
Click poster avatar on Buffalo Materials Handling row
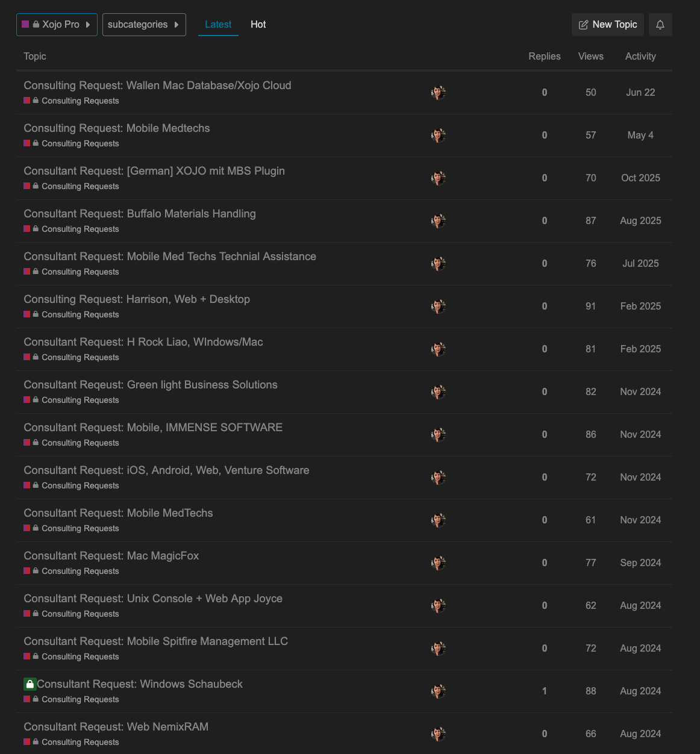pyautogui.click(x=439, y=221)
